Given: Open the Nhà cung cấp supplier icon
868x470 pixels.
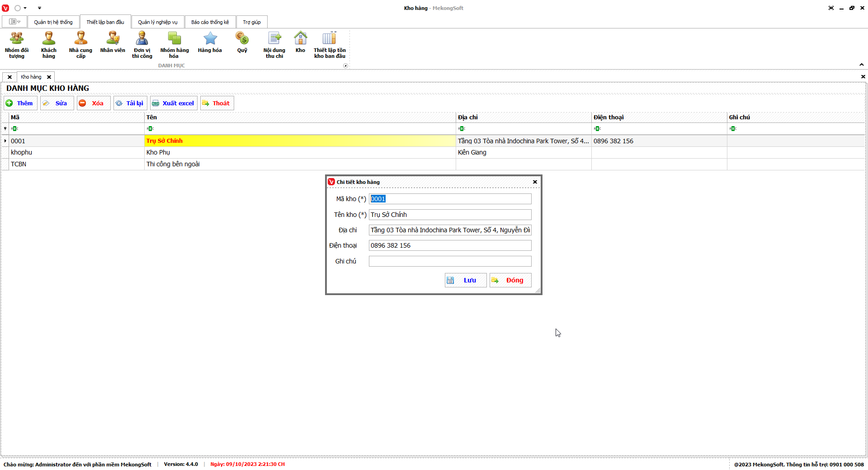Looking at the screenshot, I should [x=80, y=45].
